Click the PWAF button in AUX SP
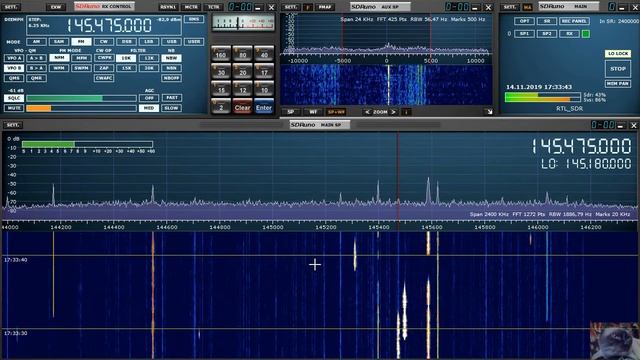Viewport: 640px width, 360px height. click(324, 7)
